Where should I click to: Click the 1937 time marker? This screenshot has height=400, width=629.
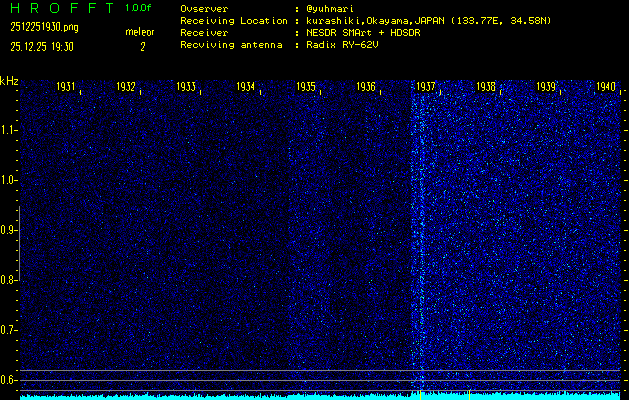(x=426, y=87)
